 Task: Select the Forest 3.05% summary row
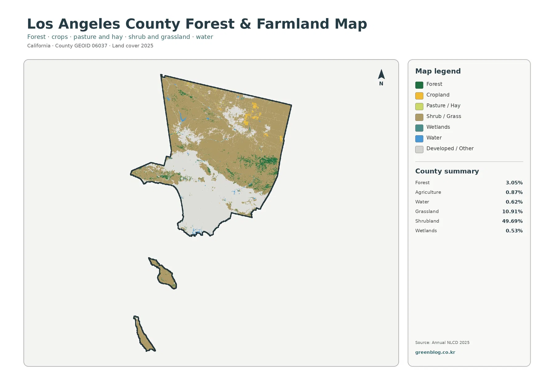pyautogui.click(x=469, y=183)
